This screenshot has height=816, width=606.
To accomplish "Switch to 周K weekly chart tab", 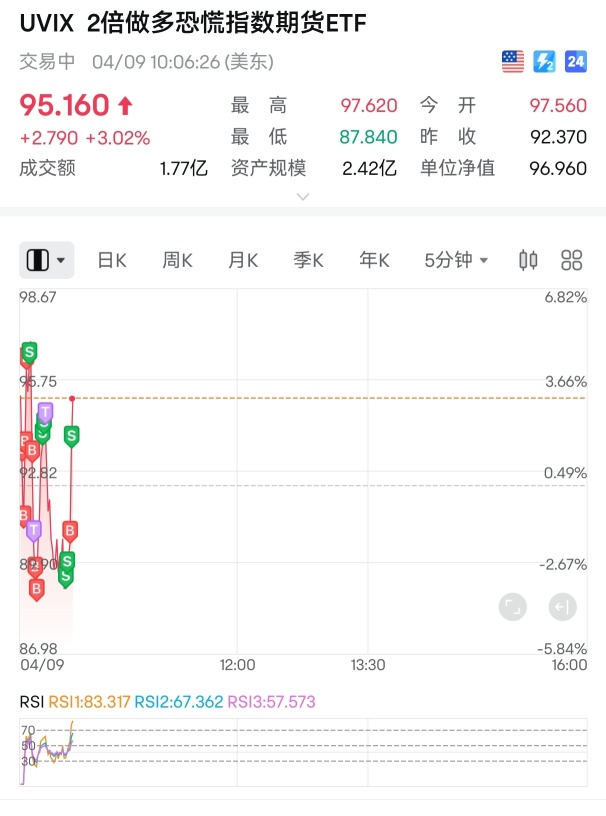I will point(177,260).
